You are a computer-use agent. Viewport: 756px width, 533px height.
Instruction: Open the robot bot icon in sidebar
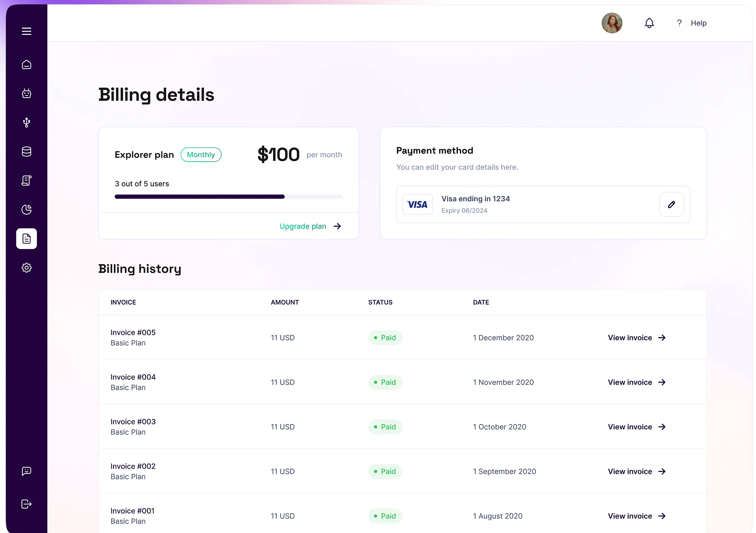coord(26,94)
